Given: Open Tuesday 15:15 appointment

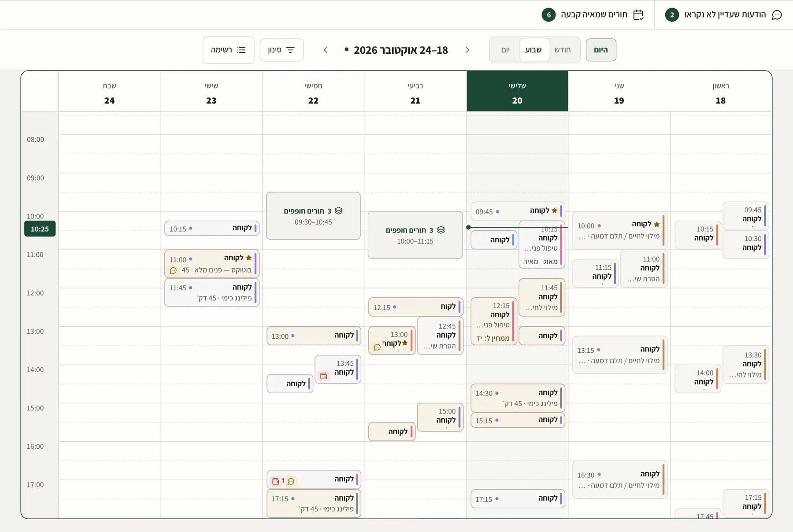Looking at the screenshot, I should 518,420.
